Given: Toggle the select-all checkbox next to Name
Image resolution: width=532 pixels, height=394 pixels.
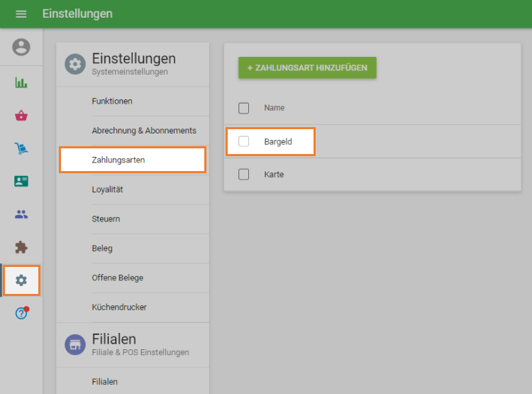Looking at the screenshot, I should [x=243, y=108].
